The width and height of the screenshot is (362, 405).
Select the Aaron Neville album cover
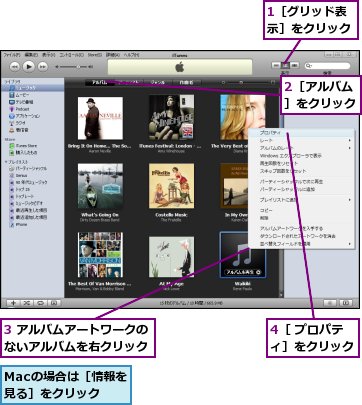pos(100,118)
